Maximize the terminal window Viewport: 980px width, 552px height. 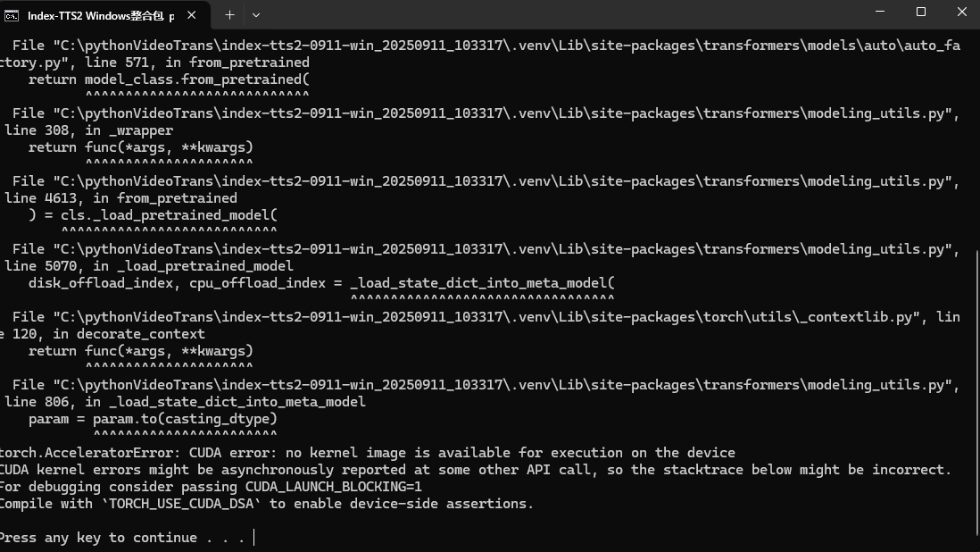(x=921, y=13)
